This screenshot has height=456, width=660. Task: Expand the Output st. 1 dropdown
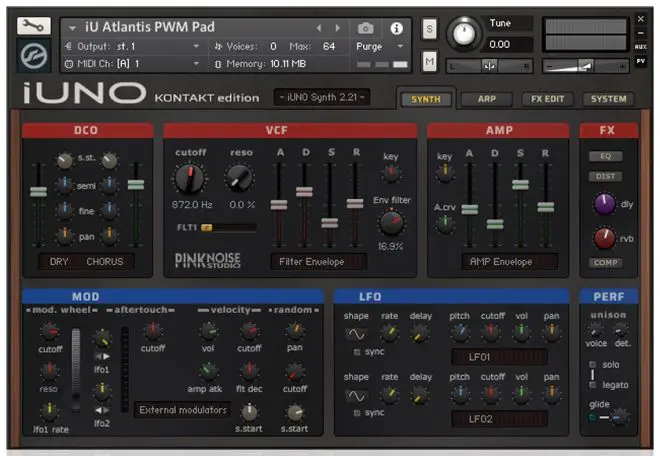pos(196,46)
